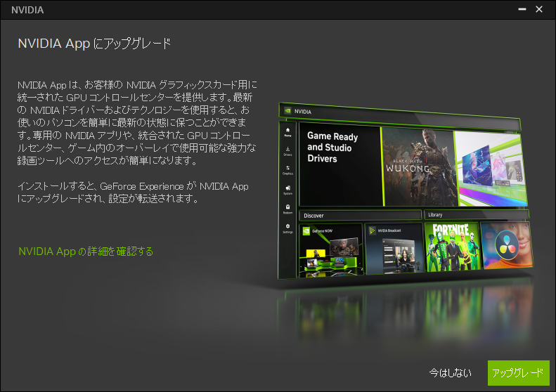Viewport: 556px width, 392px height.
Task: Open NVIDIA App の詳細を確認する link
Action: pyautogui.click(x=86, y=251)
